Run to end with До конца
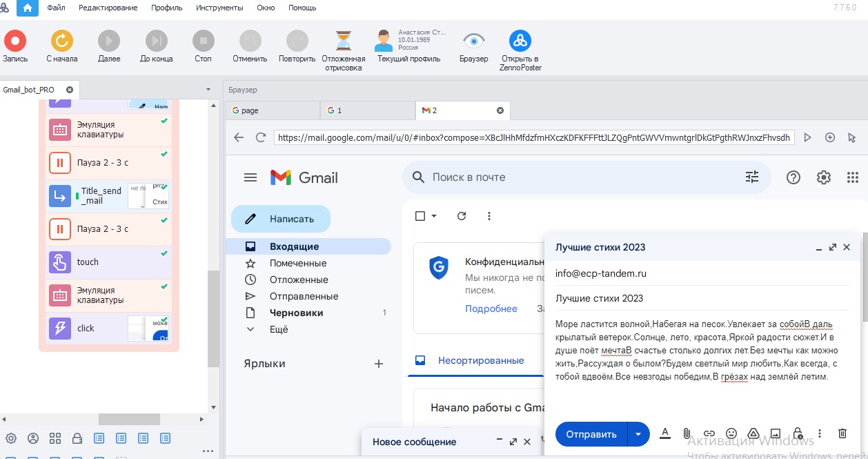868x459 pixels. pos(157,41)
